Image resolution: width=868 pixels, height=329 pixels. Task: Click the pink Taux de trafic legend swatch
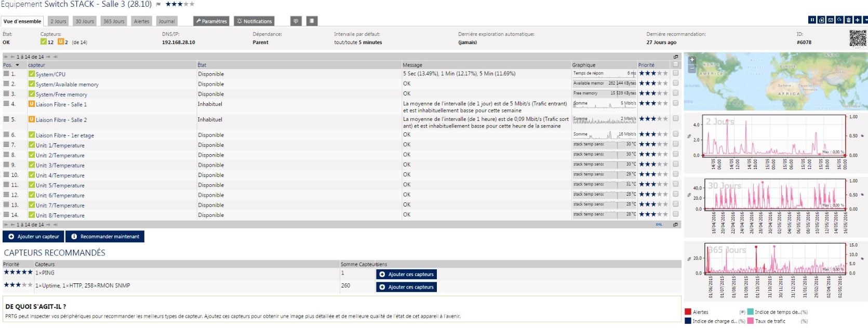751,321
